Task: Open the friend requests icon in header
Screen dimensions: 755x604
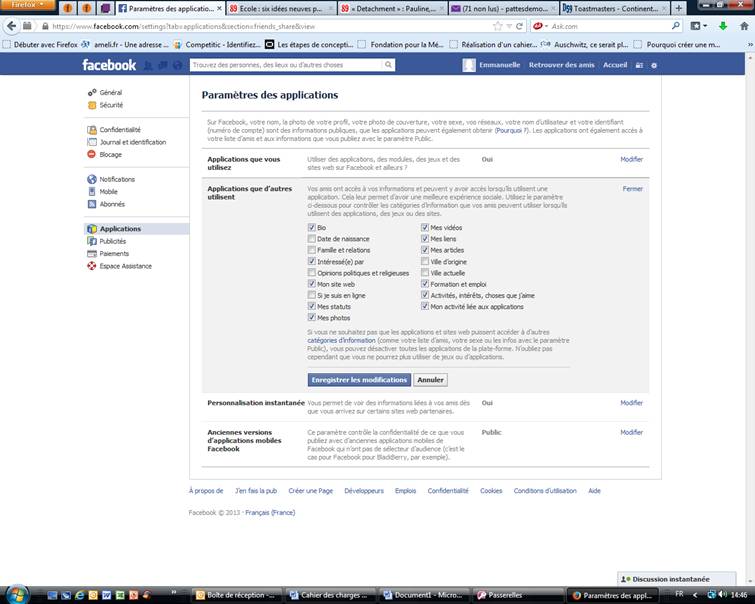Action: coord(148,66)
